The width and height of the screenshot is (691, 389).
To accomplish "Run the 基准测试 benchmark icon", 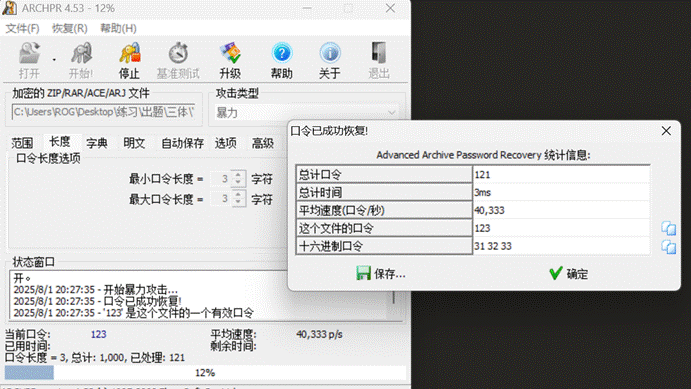I will coord(178,53).
